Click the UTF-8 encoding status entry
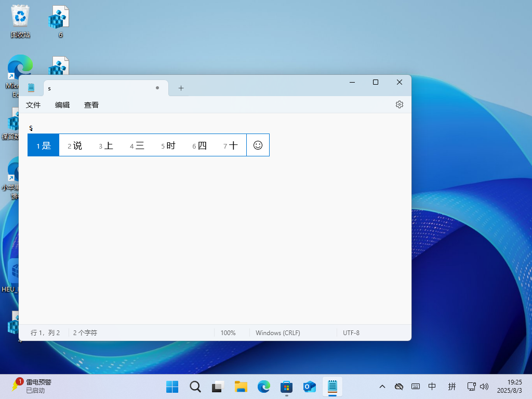The height and width of the screenshot is (399, 532). point(351,333)
